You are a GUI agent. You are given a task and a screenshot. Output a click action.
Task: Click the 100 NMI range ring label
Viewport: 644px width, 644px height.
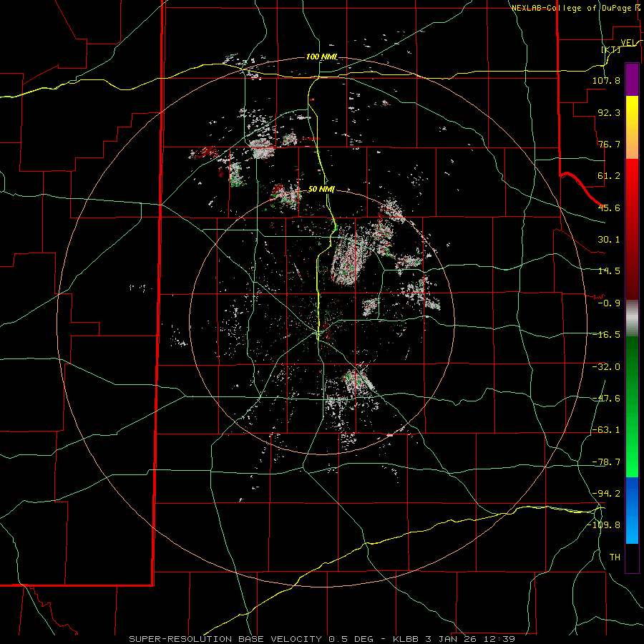point(321,57)
